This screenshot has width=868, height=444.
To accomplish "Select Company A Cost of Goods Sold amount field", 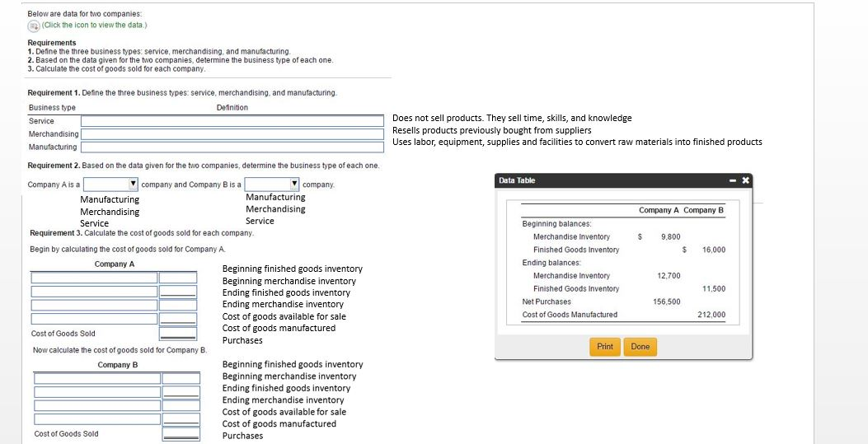I will click(x=178, y=334).
